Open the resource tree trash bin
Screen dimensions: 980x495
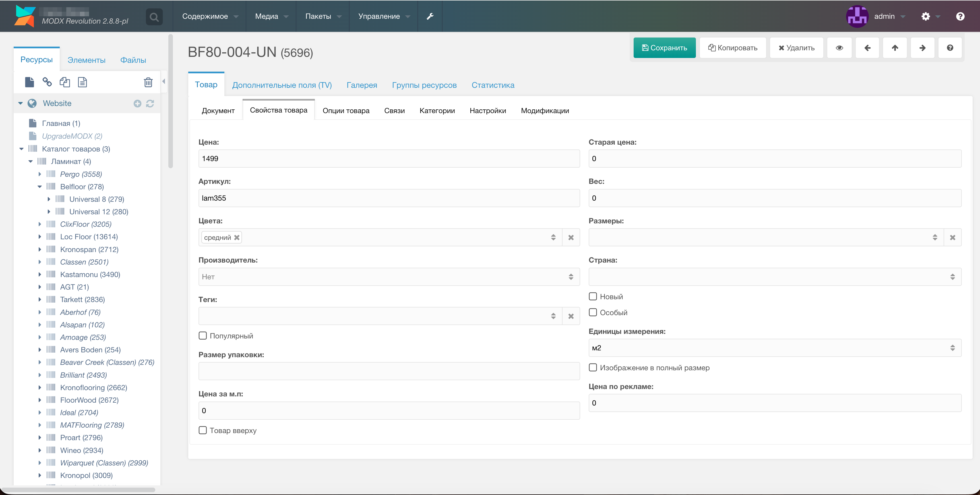(148, 82)
